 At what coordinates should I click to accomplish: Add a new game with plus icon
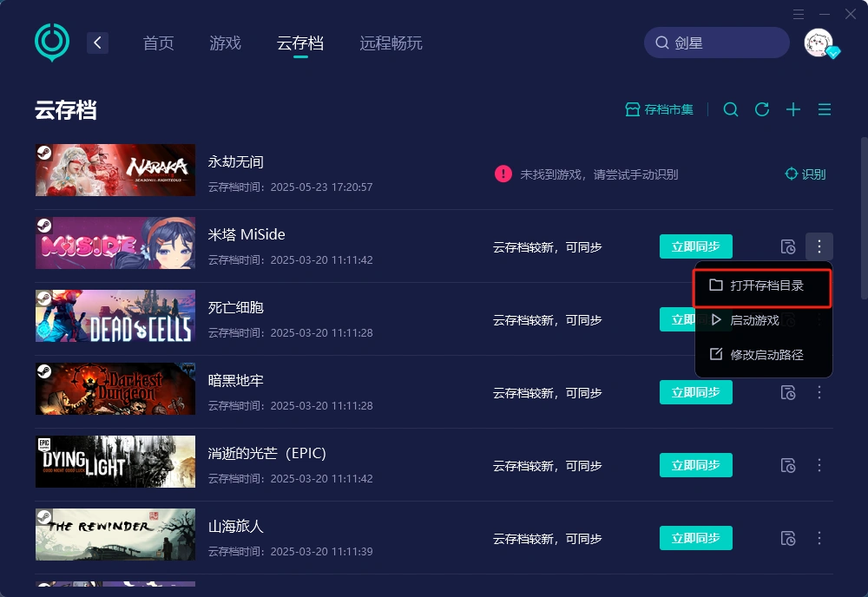tap(793, 109)
